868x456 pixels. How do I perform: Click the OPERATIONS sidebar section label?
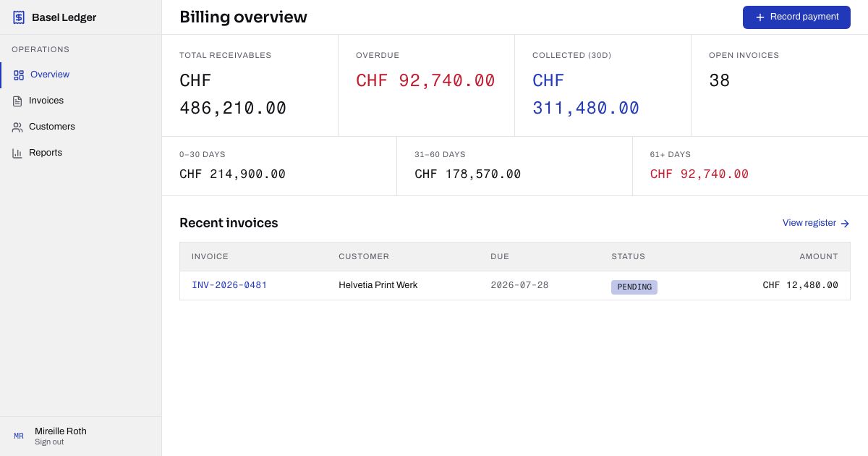[41, 50]
